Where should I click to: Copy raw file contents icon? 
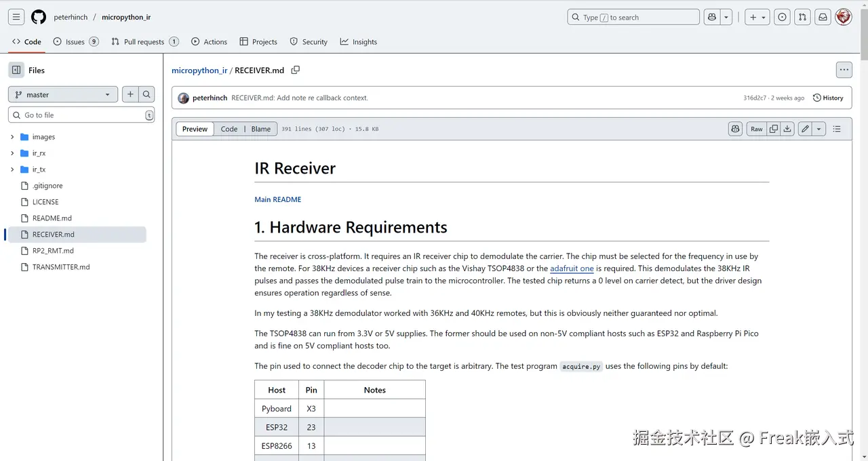click(773, 129)
